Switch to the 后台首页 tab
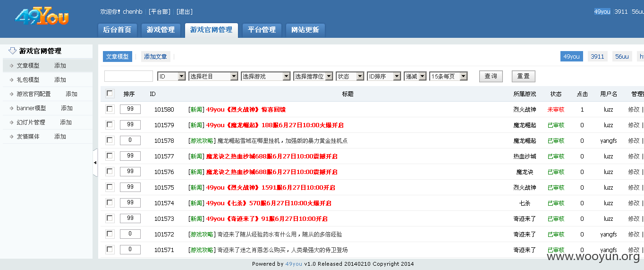 point(118,30)
